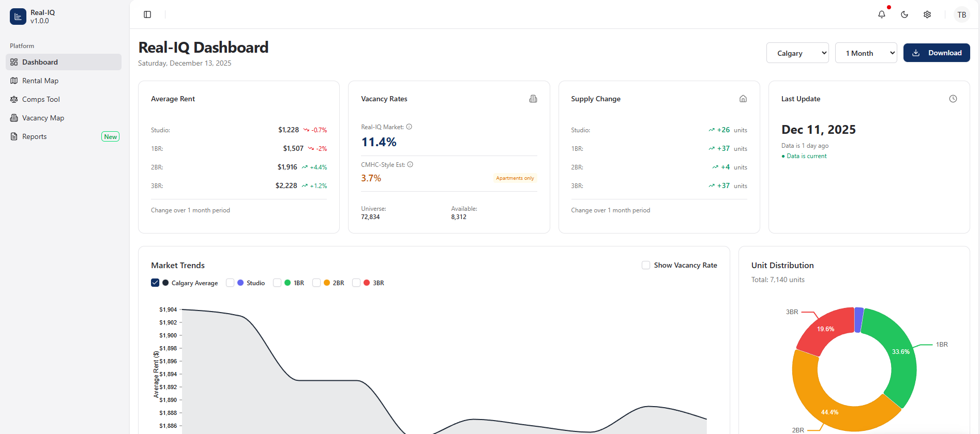Open the notifications bell
Screen dimensions: 980x434
(x=882, y=14)
